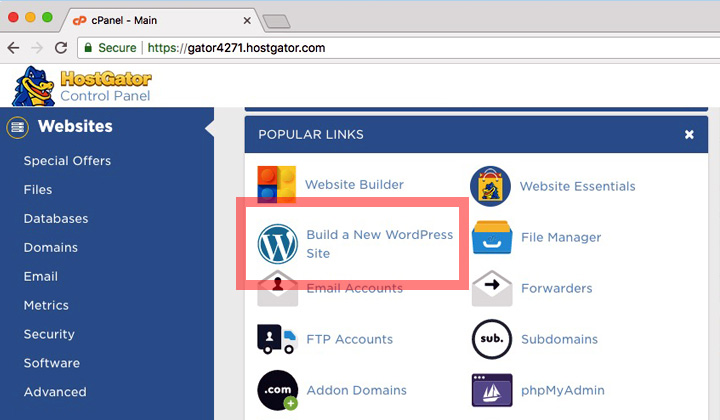Open a new browser tab
Screen dimensions: 720x420
pos(276,21)
